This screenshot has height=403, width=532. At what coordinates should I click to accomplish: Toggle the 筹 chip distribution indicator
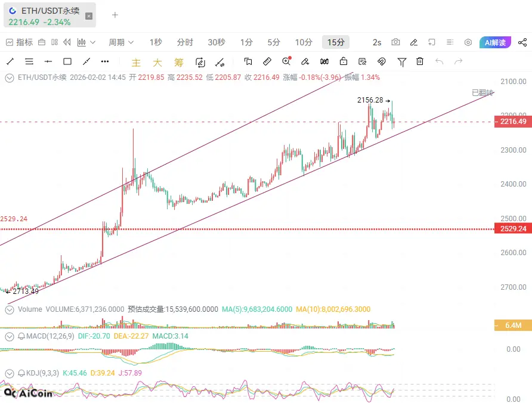(179, 63)
